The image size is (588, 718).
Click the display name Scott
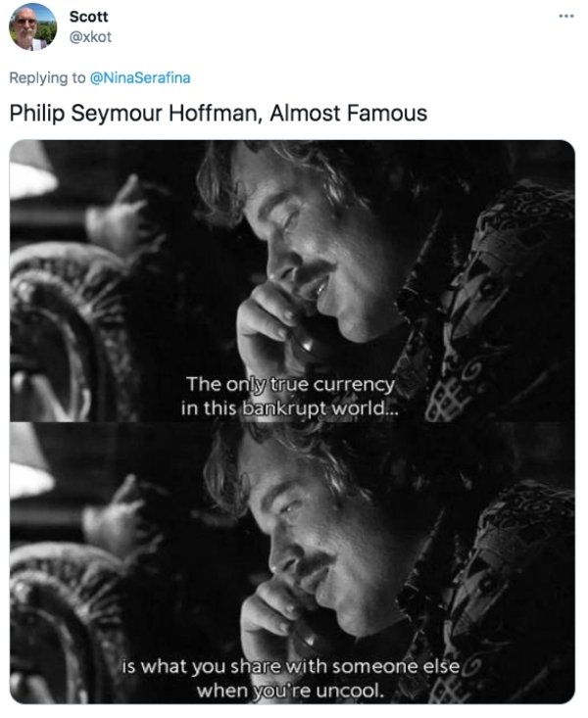click(x=88, y=17)
